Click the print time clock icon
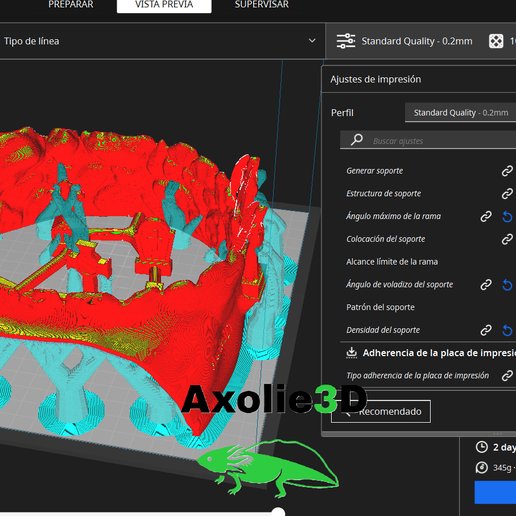This screenshot has width=516, height=516. [x=482, y=447]
